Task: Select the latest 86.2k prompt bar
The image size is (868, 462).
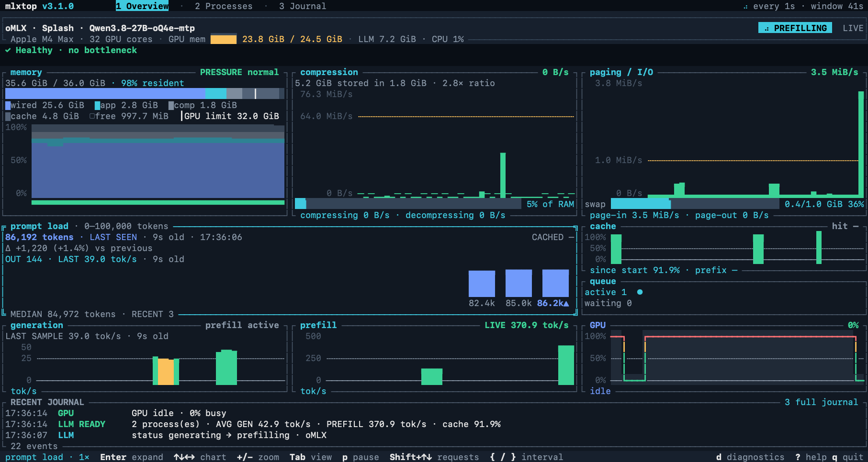Action: coord(555,283)
